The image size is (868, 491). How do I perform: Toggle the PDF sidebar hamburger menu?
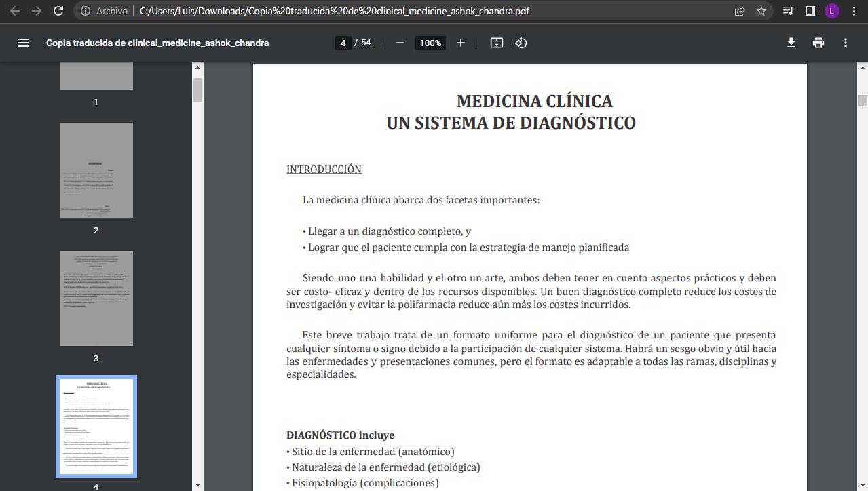pos(23,43)
